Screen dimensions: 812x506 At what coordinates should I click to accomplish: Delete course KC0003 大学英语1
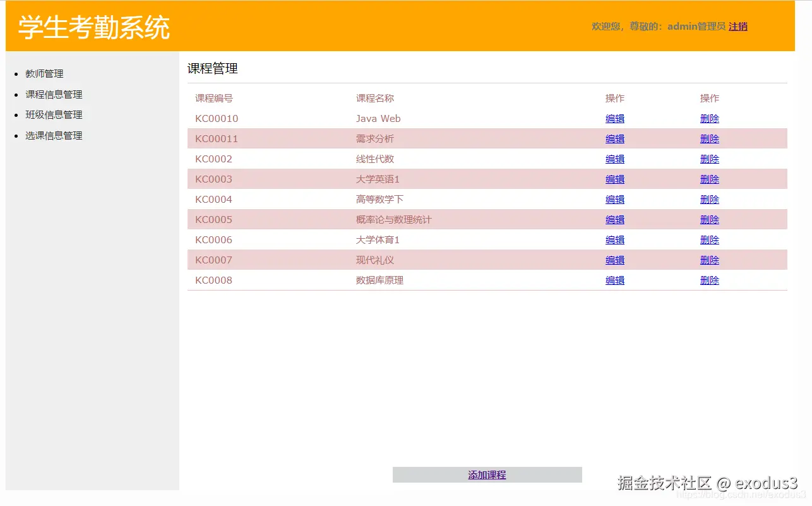click(710, 179)
